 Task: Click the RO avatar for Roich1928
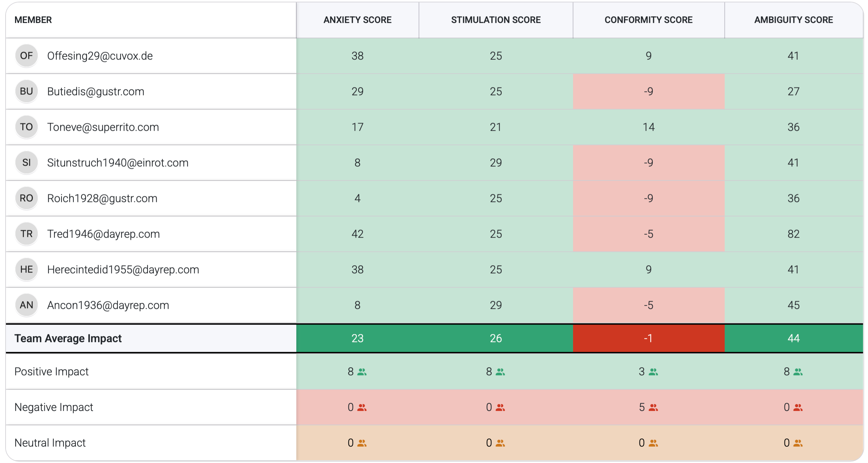pyautogui.click(x=27, y=198)
